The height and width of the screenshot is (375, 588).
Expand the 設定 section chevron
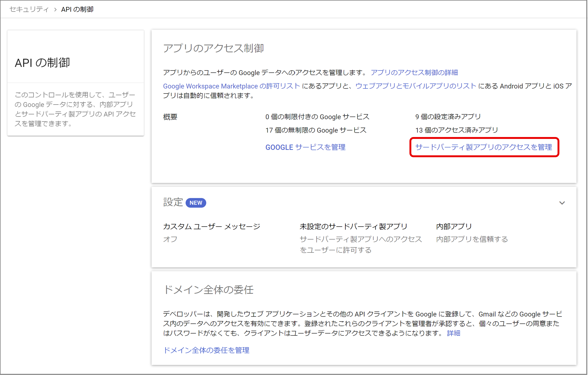(562, 203)
